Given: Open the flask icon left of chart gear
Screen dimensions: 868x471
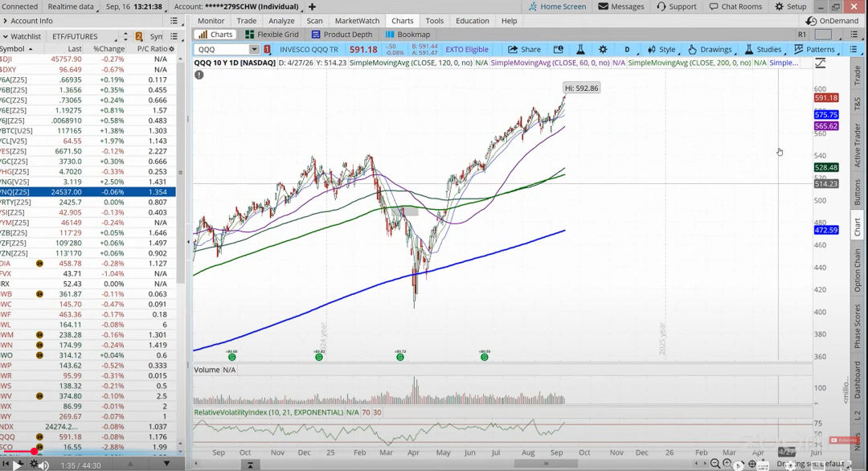Looking at the screenshot, I should [580, 49].
